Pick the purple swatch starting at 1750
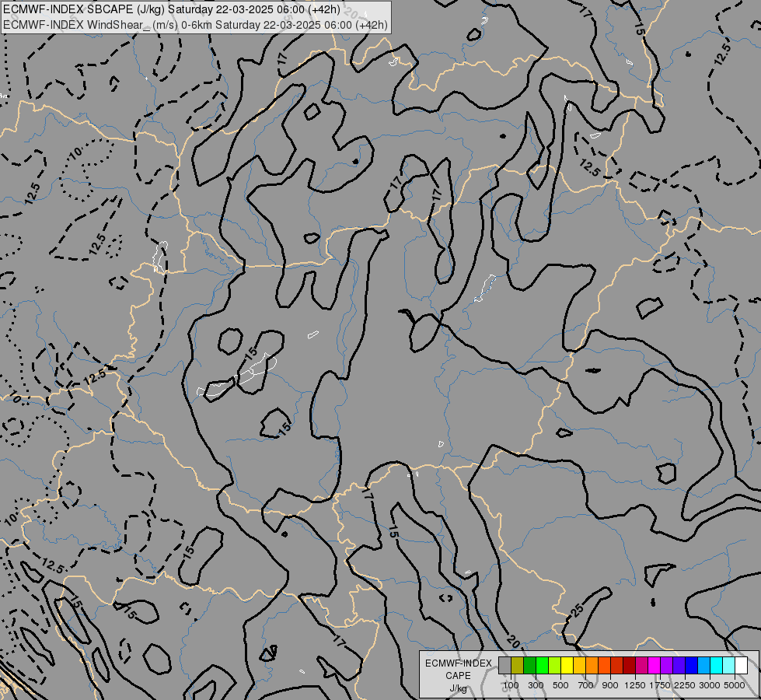Viewport: 761px width, 700px height. (667, 665)
